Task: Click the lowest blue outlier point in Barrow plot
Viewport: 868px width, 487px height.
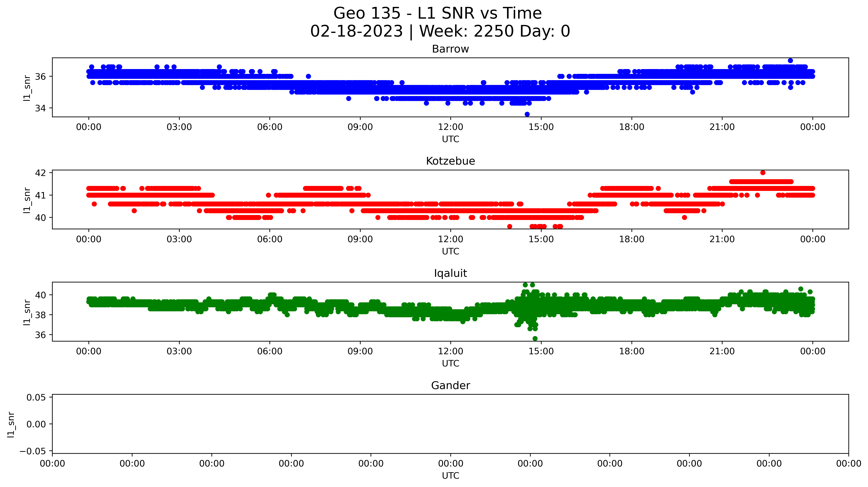Action: point(527,114)
